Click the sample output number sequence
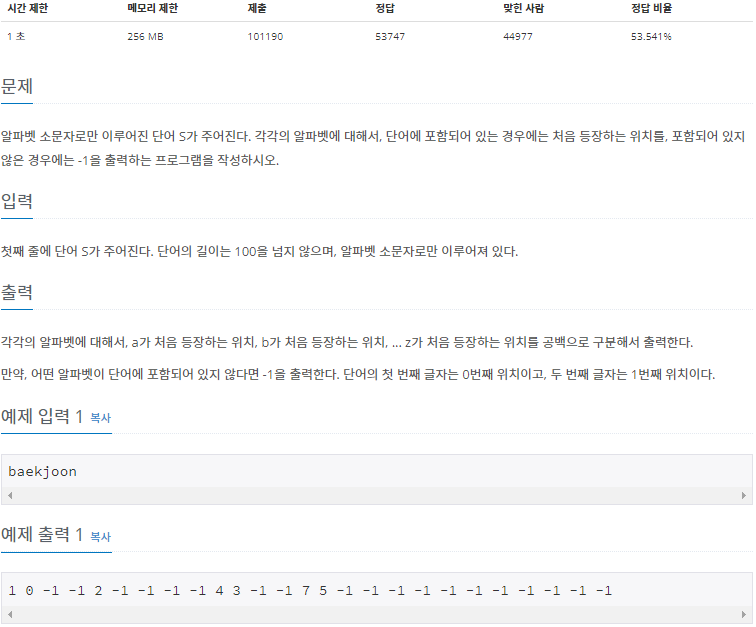The image size is (756, 627). (x=310, y=590)
